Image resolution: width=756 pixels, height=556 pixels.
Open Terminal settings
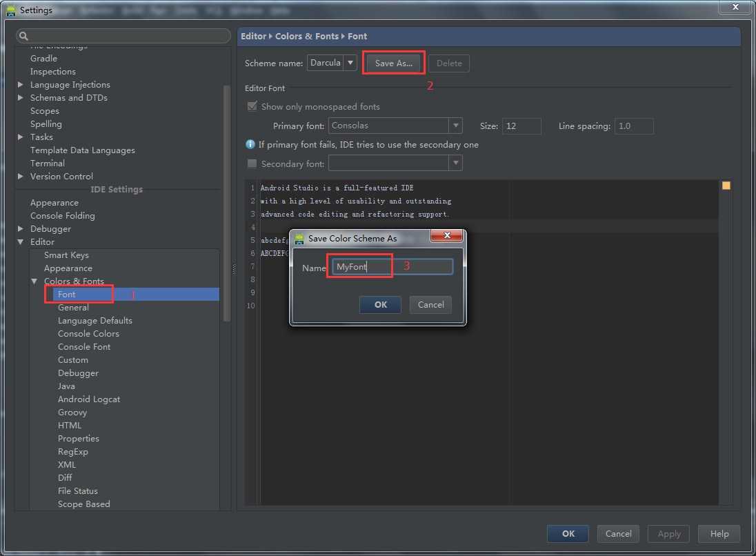(47, 163)
